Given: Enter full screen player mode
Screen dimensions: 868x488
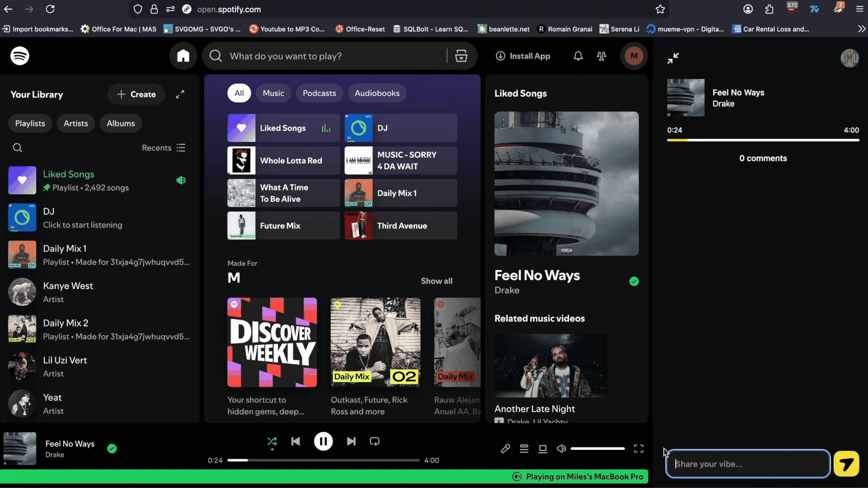Looking at the screenshot, I should click(x=638, y=449).
